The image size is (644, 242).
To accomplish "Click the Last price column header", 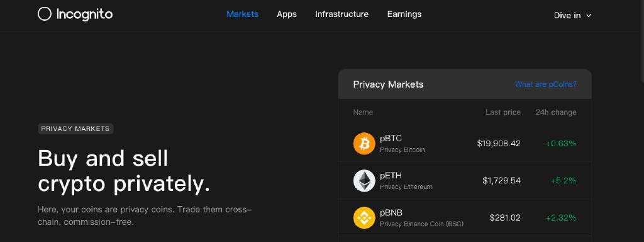I will [x=503, y=112].
